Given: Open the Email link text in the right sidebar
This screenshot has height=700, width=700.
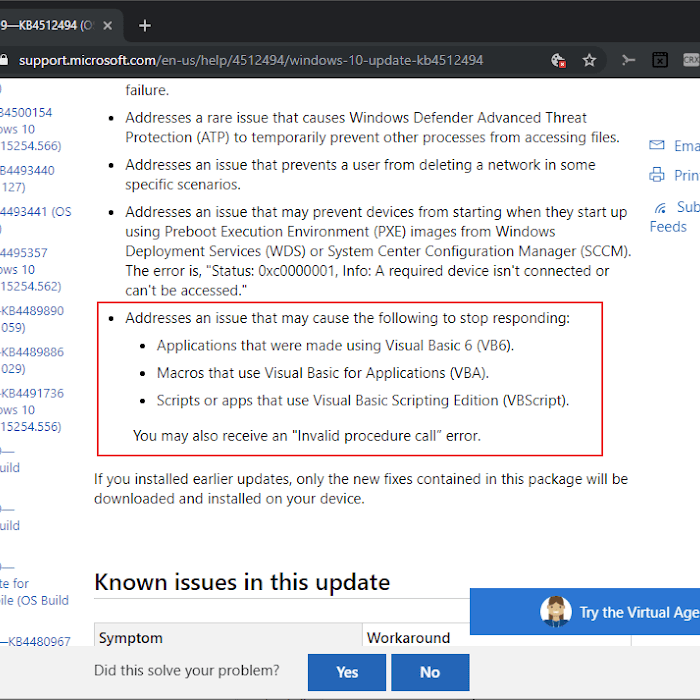Looking at the screenshot, I should pyautogui.click(x=687, y=146).
